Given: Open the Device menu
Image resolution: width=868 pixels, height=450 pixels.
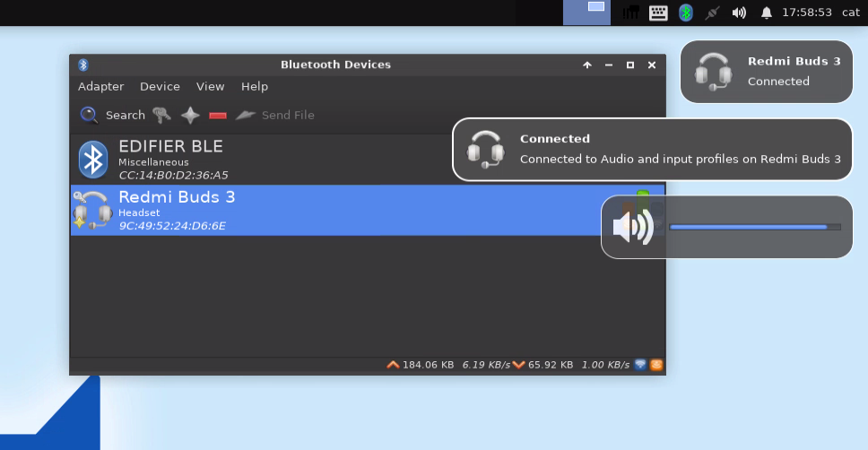Looking at the screenshot, I should pyautogui.click(x=160, y=86).
